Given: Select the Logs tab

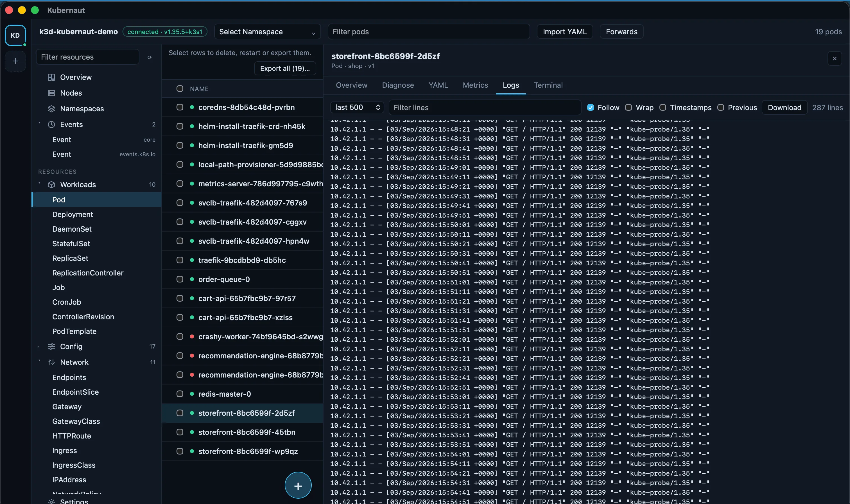Looking at the screenshot, I should pos(511,85).
